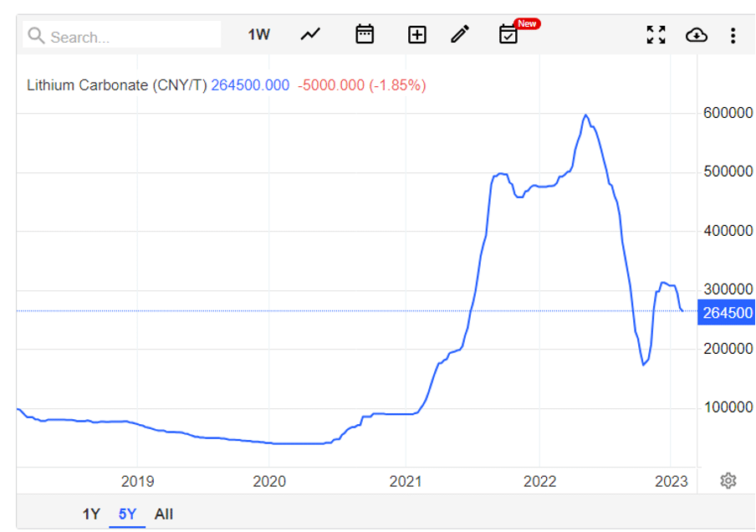This screenshot has height=532, width=756.
Task: Click the 600000 axis label
Action: 728,113
